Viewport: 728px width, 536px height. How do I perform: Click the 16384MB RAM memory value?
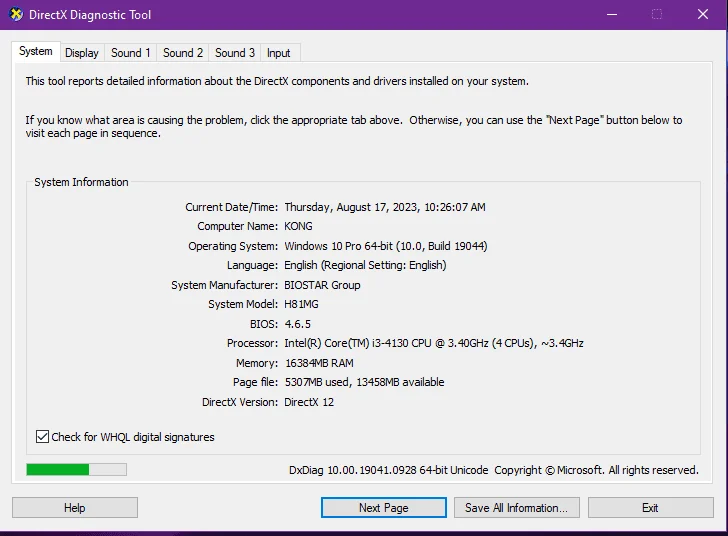pyautogui.click(x=319, y=363)
